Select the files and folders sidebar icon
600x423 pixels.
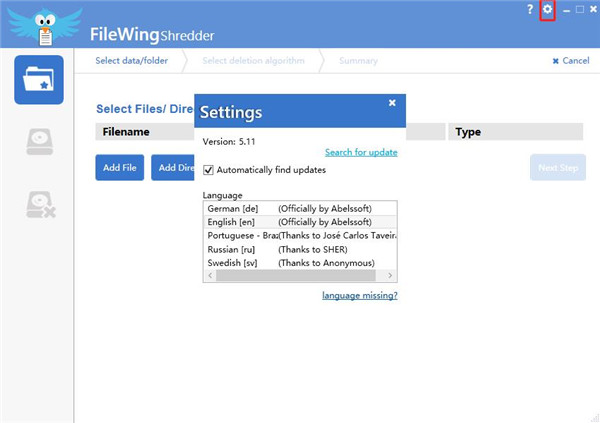[39, 80]
